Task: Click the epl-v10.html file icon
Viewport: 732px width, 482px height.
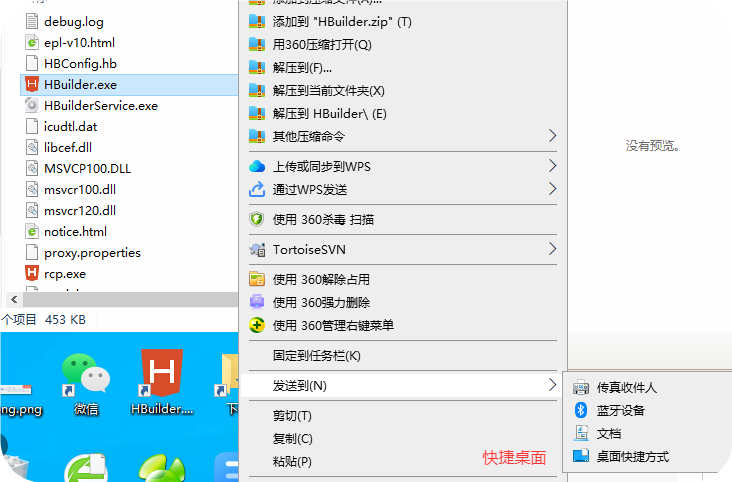Action: click(x=32, y=43)
